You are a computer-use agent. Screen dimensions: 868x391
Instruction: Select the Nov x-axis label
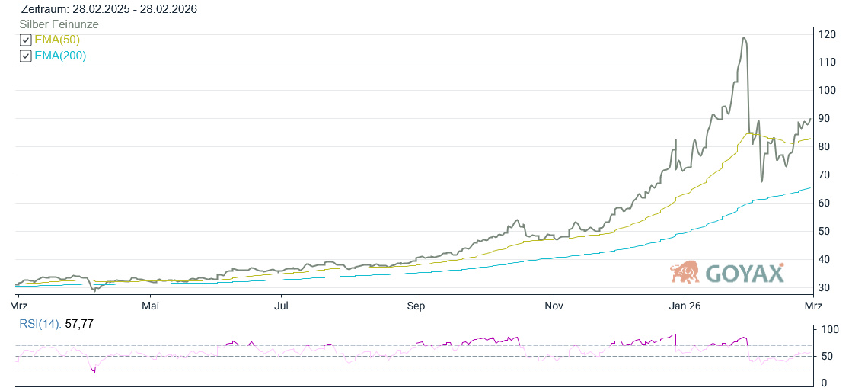click(x=554, y=306)
